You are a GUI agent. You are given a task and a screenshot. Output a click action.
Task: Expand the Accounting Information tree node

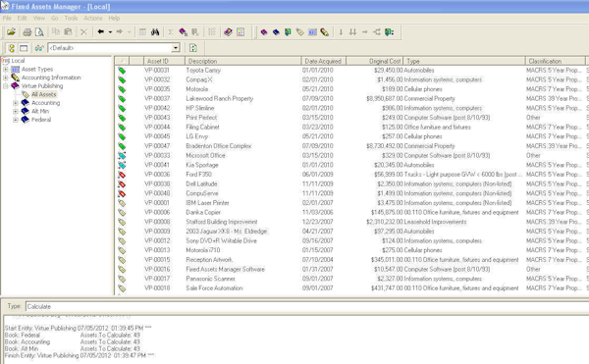(5, 78)
